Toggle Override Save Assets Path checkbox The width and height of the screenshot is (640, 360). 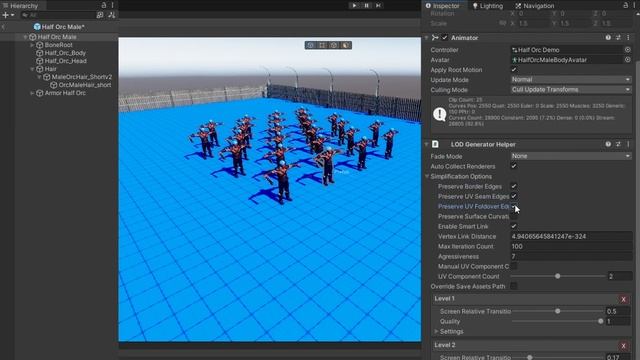(x=514, y=286)
